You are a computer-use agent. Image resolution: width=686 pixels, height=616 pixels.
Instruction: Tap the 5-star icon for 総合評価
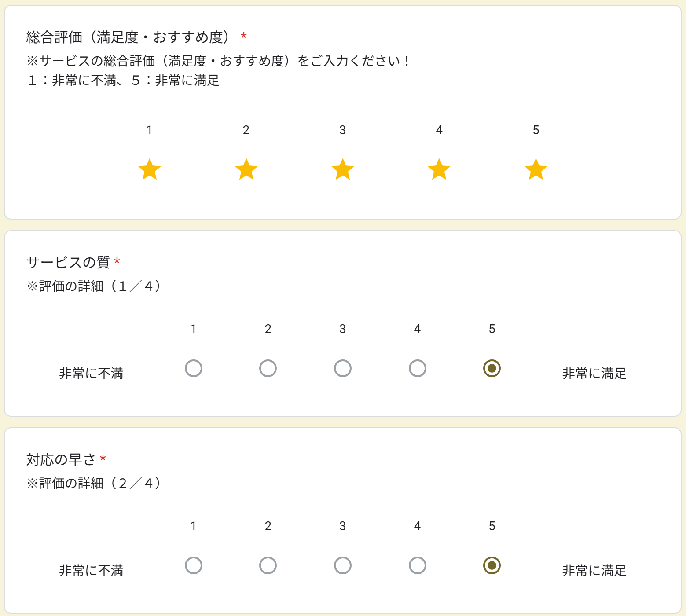pyautogui.click(x=536, y=169)
